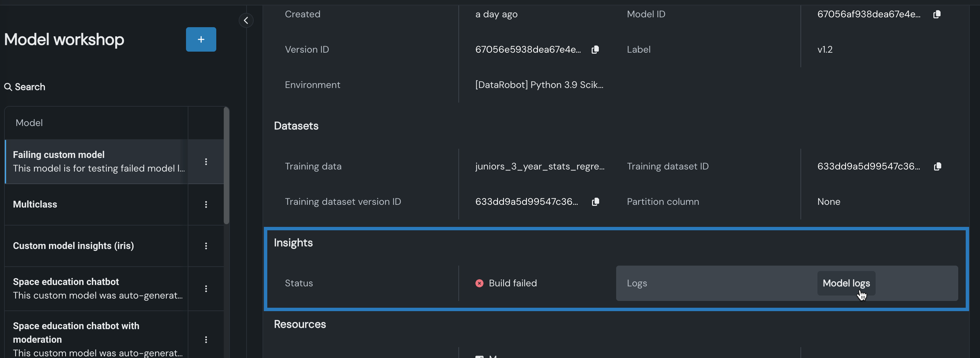Screen dimensions: 980x358
Task: Click the red Build failed status icon
Action: pos(479,283)
